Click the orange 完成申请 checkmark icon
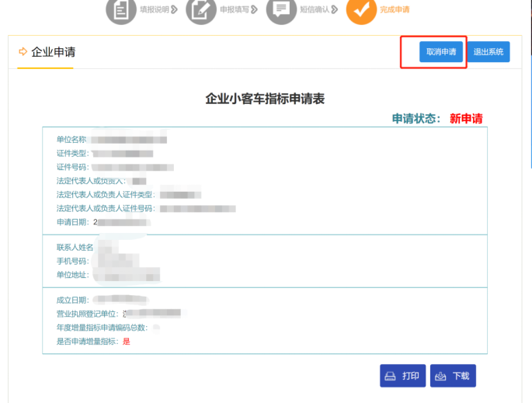Screen dimensions: 532x403 point(360,10)
